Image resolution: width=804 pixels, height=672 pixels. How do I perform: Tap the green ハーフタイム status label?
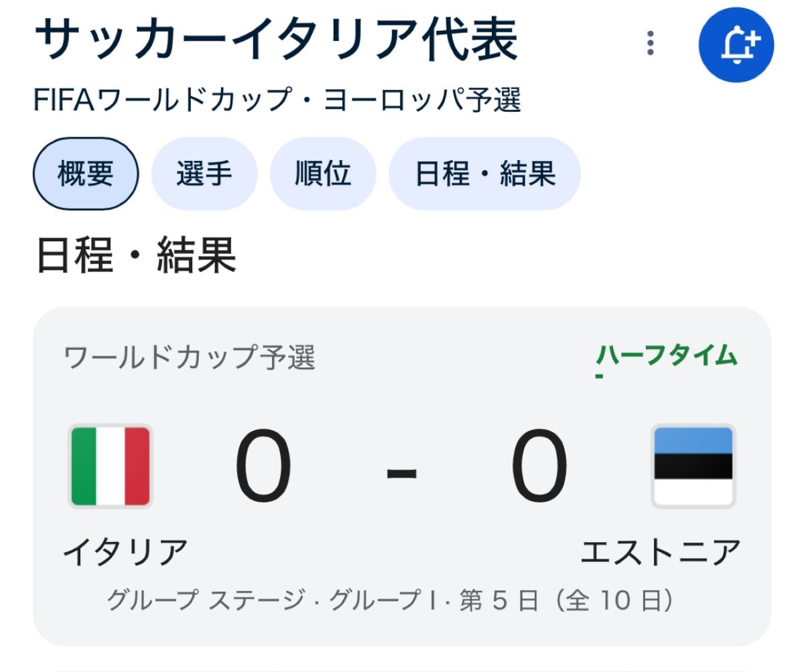point(667,356)
